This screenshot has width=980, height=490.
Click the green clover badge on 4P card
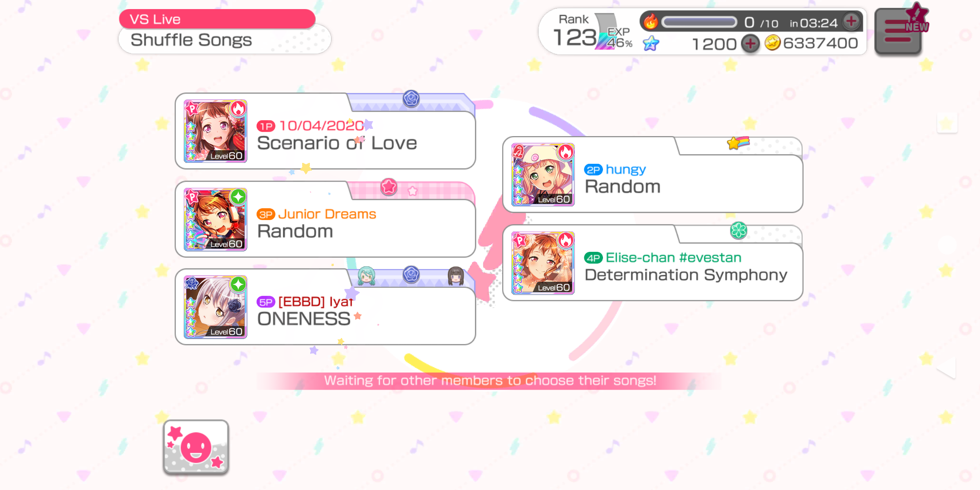tap(739, 230)
